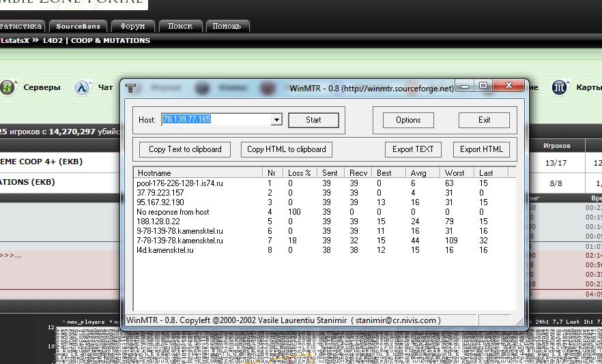Click the 13/17 players cell on webpage
This screenshot has height=364, width=602.
coord(556,163)
